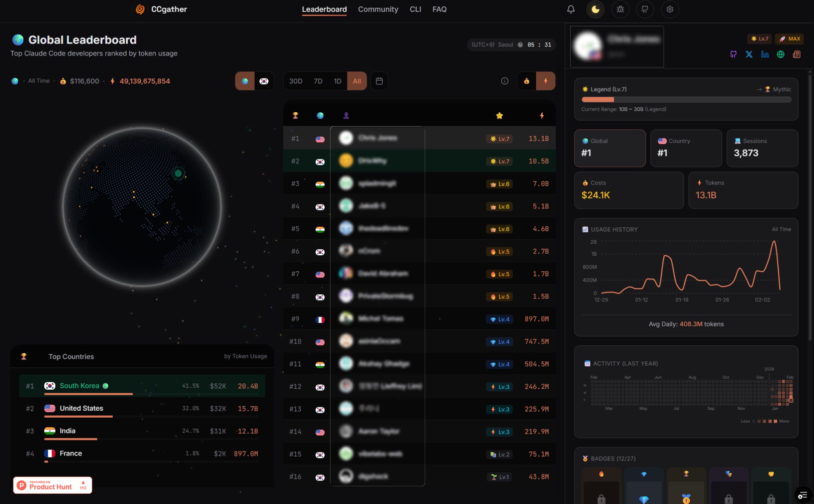Open the profile's LinkedIn link

(765, 54)
